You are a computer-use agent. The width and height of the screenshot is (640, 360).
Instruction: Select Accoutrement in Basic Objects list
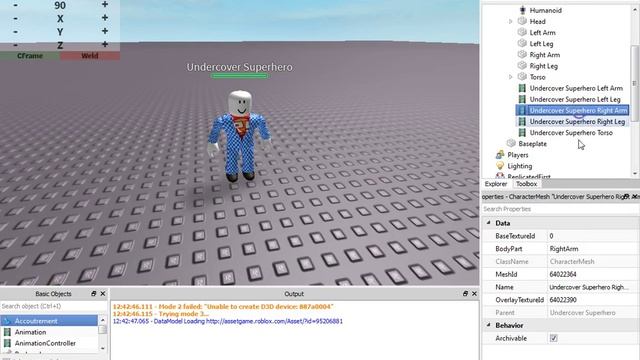click(49, 321)
